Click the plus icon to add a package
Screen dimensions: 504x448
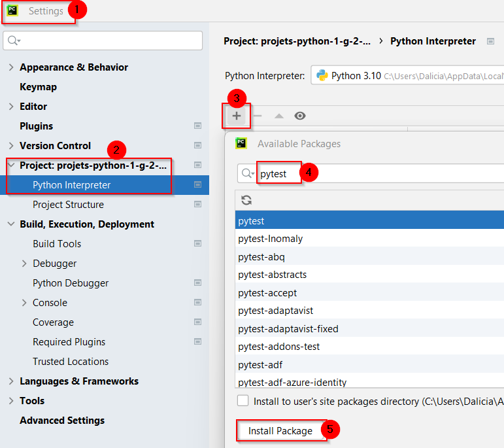(237, 116)
